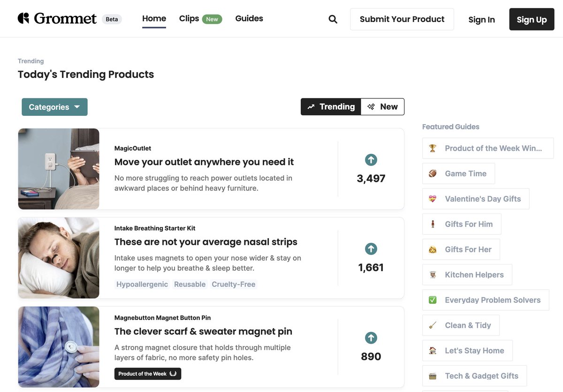
Task: Click the trophy icon for Product of the Week
Action: click(433, 148)
